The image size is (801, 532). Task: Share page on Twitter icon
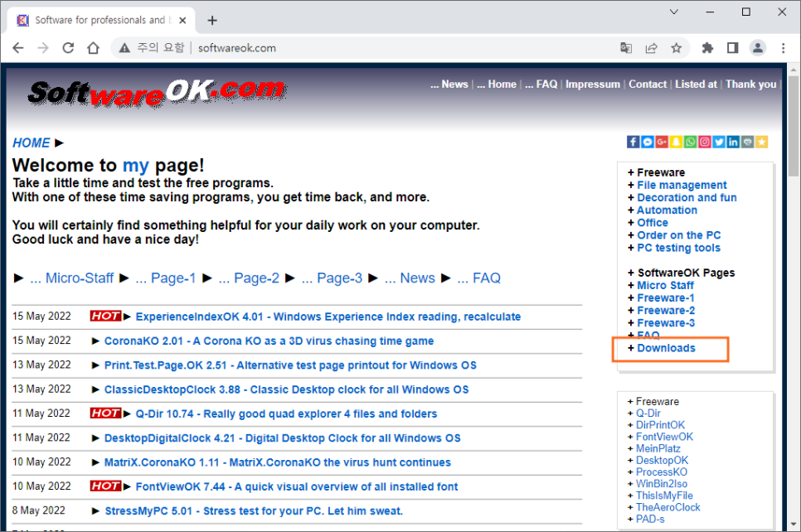point(719,142)
